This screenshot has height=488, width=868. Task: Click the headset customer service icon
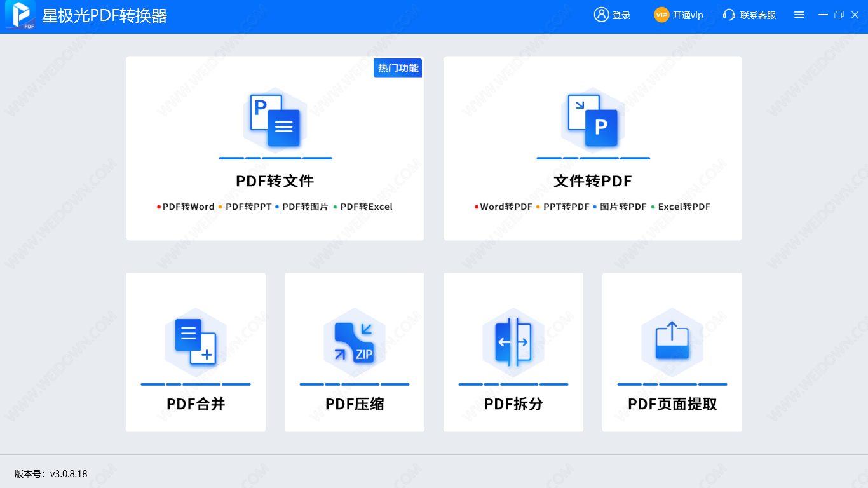point(729,15)
